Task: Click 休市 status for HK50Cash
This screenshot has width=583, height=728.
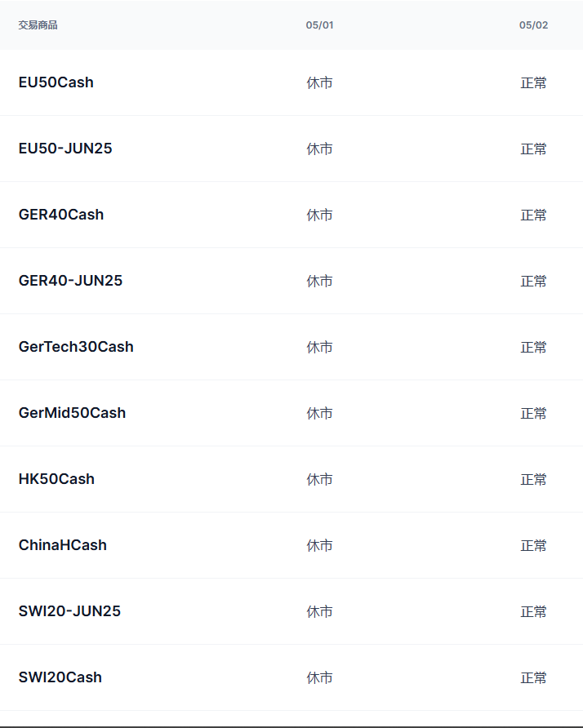Action: click(319, 480)
